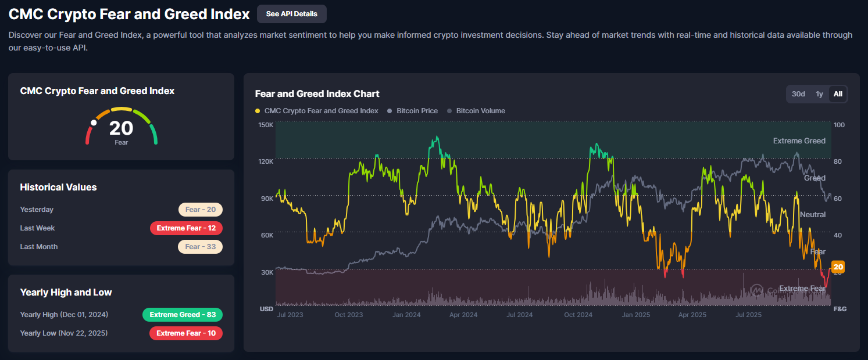Click the Yesterday Fear - 20 badge

200,210
